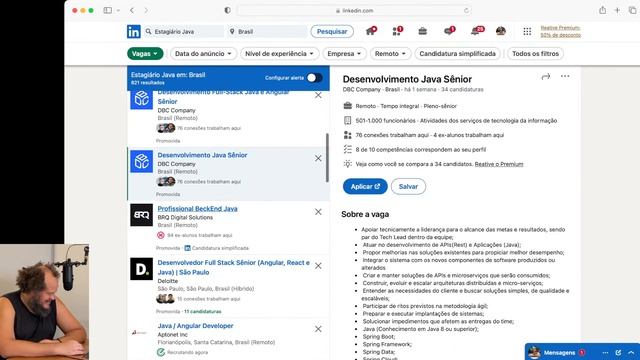This screenshot has width=640, height=360.
Task: Open Todos os filtros
Action: [535, 53]
